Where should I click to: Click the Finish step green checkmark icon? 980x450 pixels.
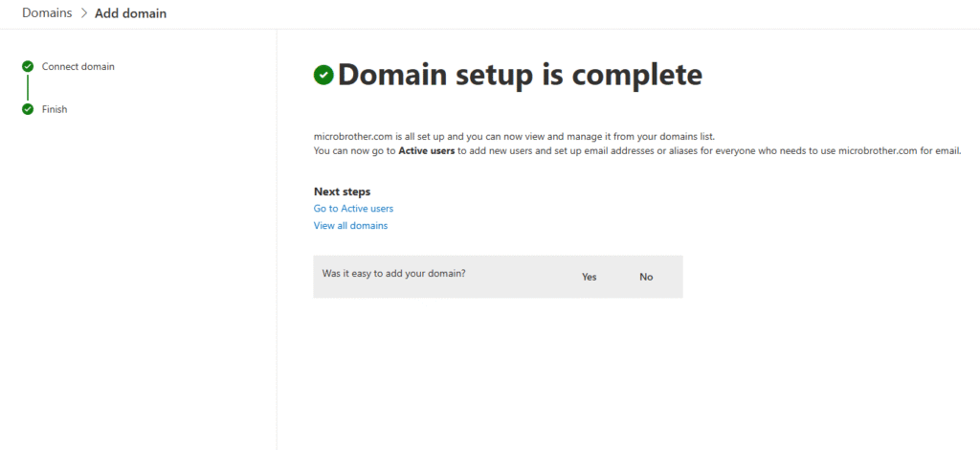pyautogui.click(x=28, y=109)
